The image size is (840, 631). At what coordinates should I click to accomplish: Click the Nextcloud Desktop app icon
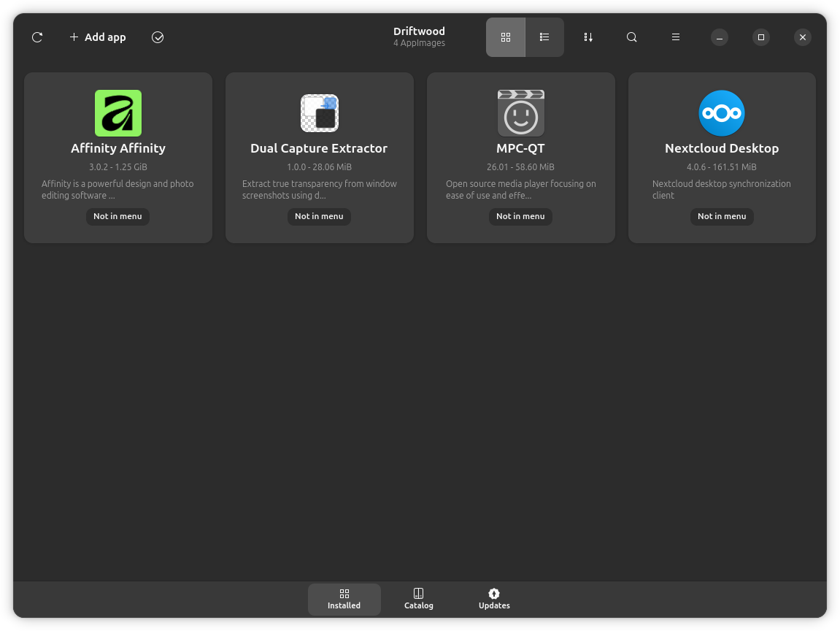pyautogui.click(x=722, y=113)
